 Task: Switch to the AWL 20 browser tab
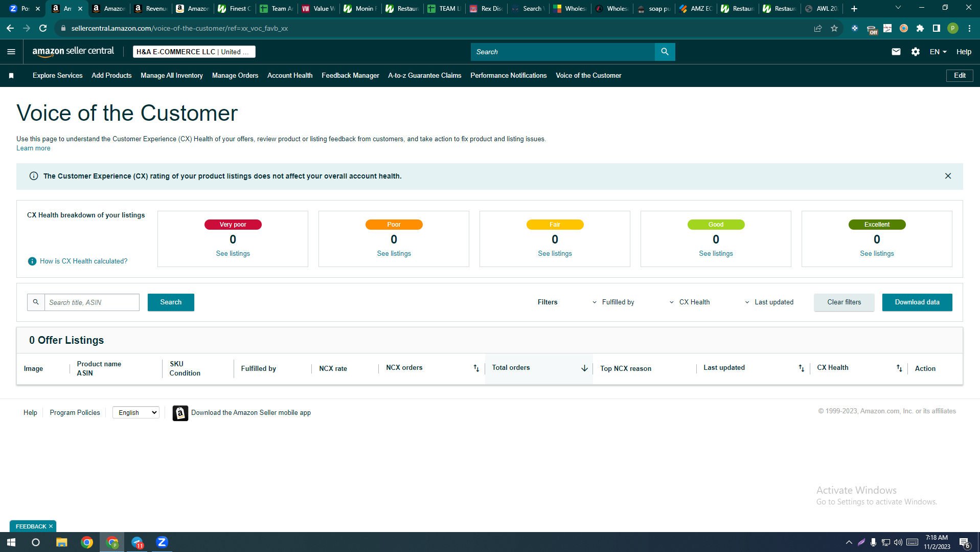tap(822, 9)
